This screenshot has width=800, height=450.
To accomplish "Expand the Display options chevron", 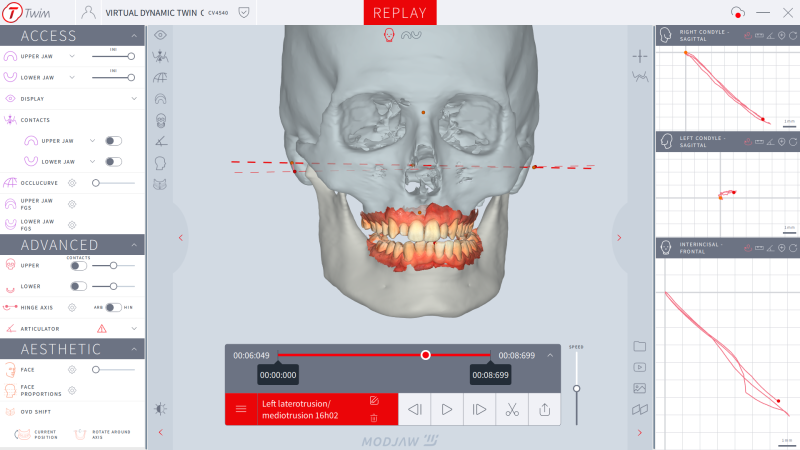I will [133, 99].
